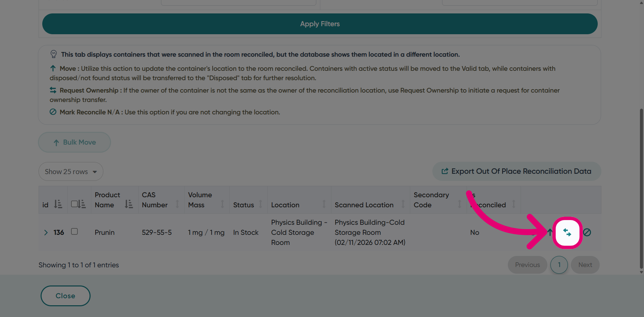Click the Apply Filters button
The height and width of the screenshot is (317, 644).
coord(320,24)
